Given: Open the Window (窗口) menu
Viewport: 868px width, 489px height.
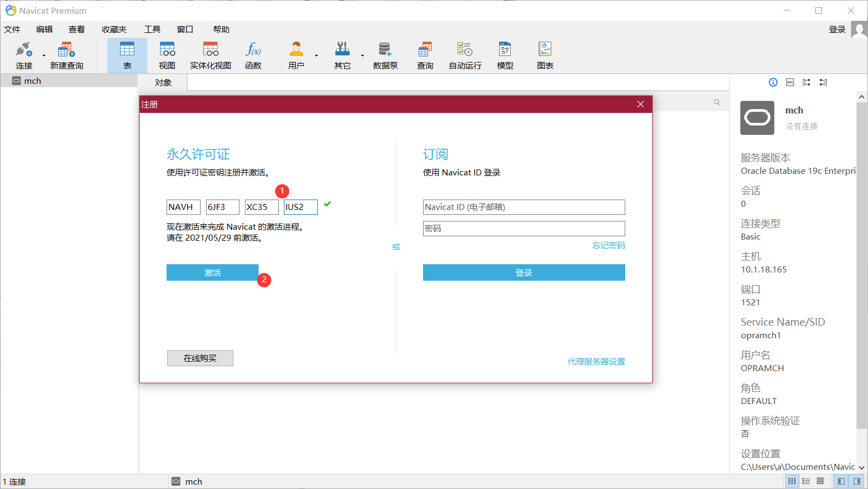Looking at the screenshot, I should click(x=185, y=30).
